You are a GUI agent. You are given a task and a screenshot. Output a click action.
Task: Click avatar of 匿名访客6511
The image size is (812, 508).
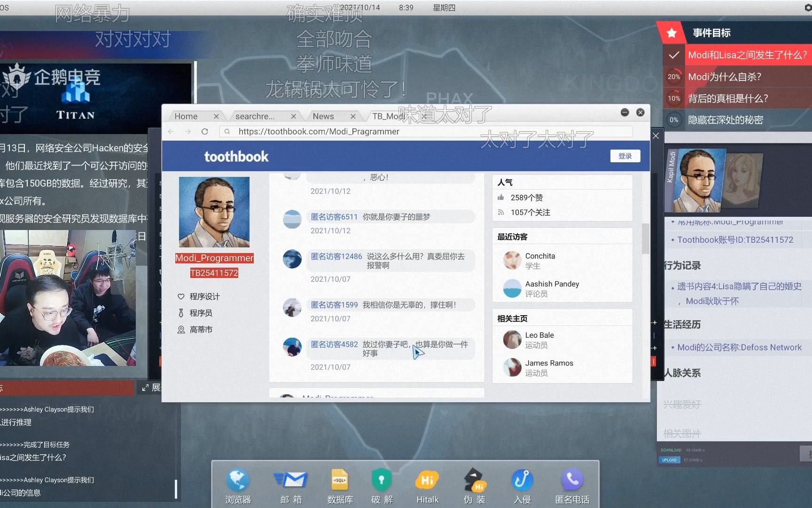(292, 219)
